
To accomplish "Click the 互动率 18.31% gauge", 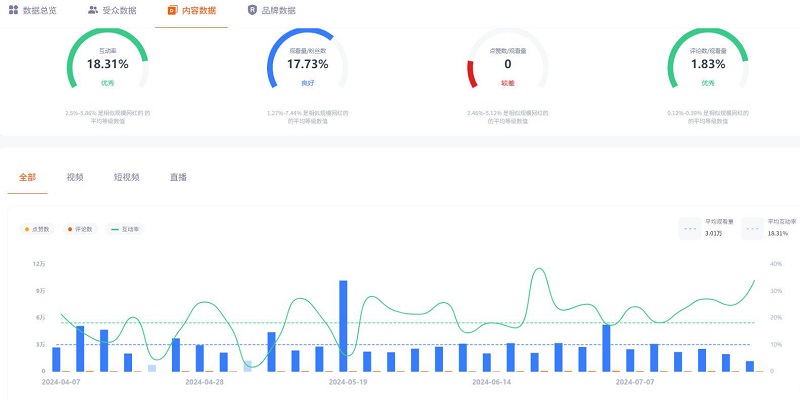I will [x=107, y=64].
